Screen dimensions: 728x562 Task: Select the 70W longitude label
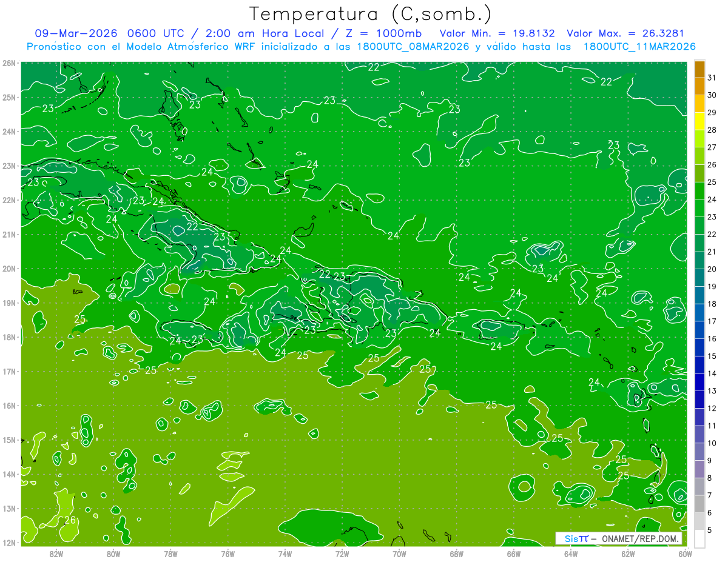pyautogui.click(x=399, y=553)
